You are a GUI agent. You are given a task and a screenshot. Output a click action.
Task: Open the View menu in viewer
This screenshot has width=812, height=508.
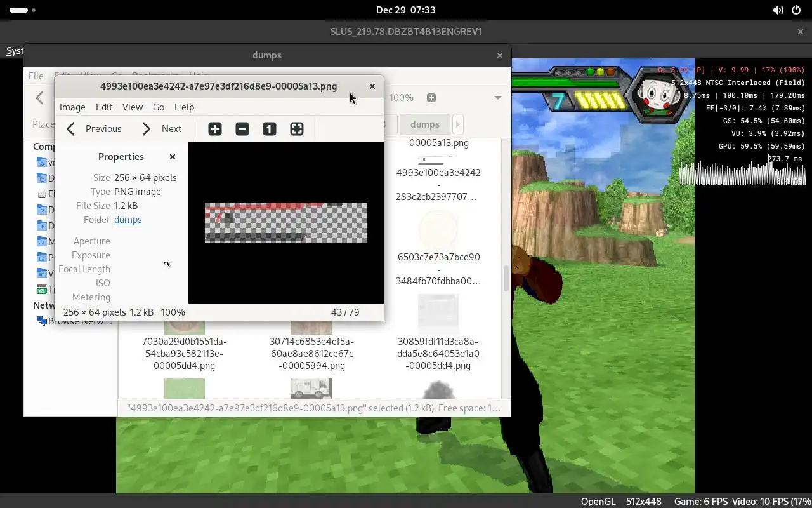[133, 107]
